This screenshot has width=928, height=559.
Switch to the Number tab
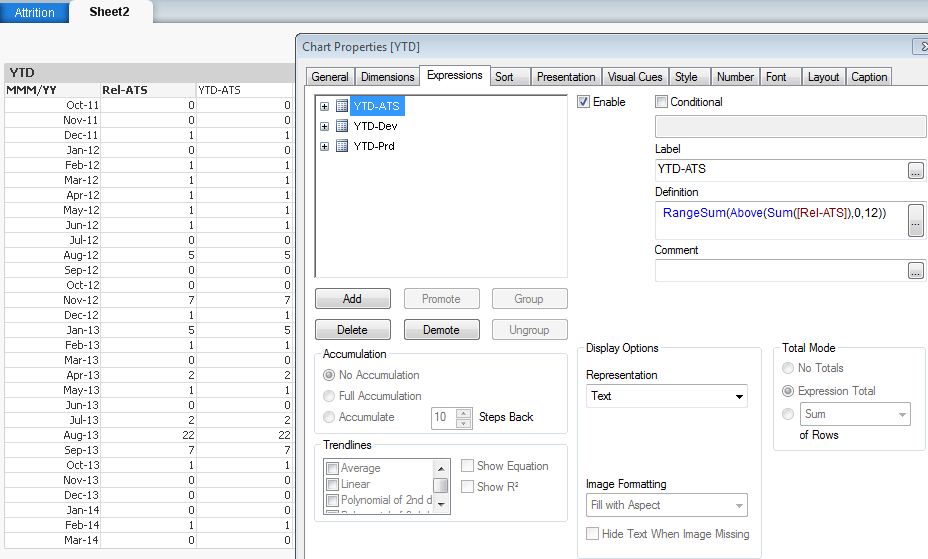735,77
